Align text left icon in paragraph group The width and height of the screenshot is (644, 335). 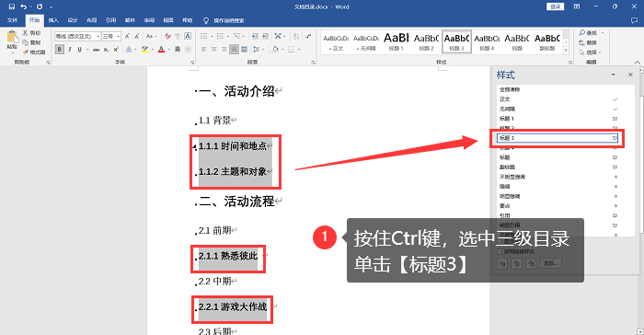[x=203, y=50]
